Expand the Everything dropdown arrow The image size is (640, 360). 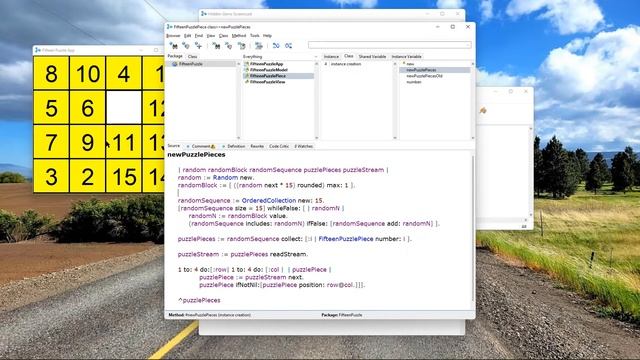pyautogui.click(x=316, y=57)
